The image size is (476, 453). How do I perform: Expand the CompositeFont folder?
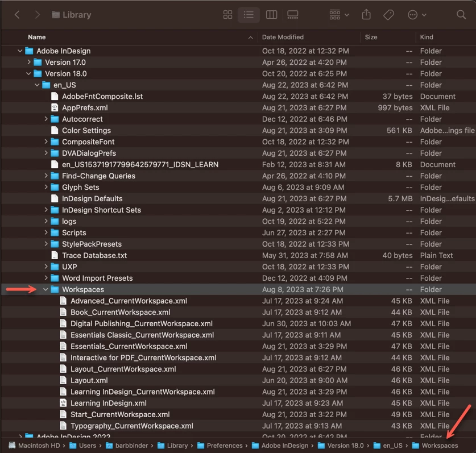45,142
